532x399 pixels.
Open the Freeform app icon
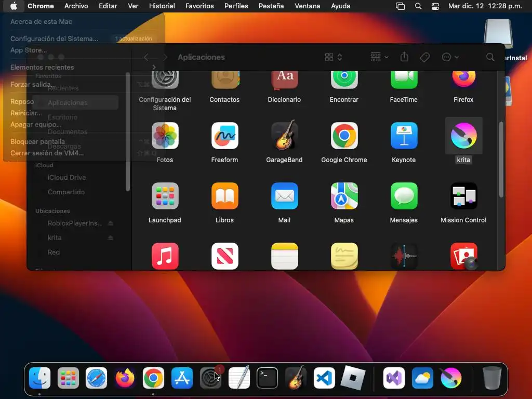(x=224, y=136)
